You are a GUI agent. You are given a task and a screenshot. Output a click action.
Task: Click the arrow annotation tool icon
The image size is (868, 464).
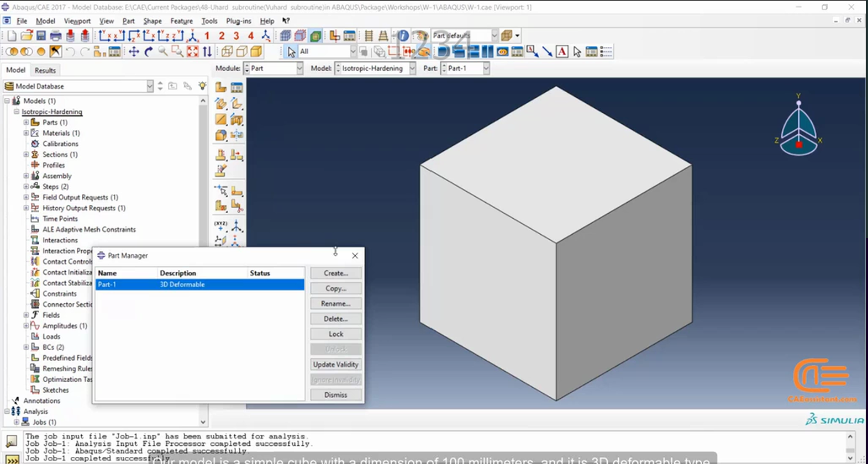pyautogui.click(x=547, y=51)
